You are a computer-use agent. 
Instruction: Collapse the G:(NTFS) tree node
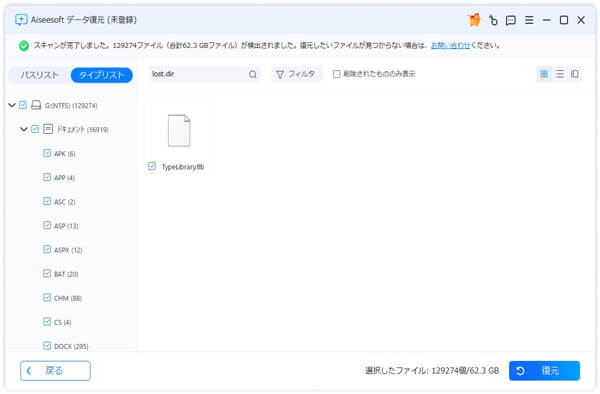(x=12, y=105)
